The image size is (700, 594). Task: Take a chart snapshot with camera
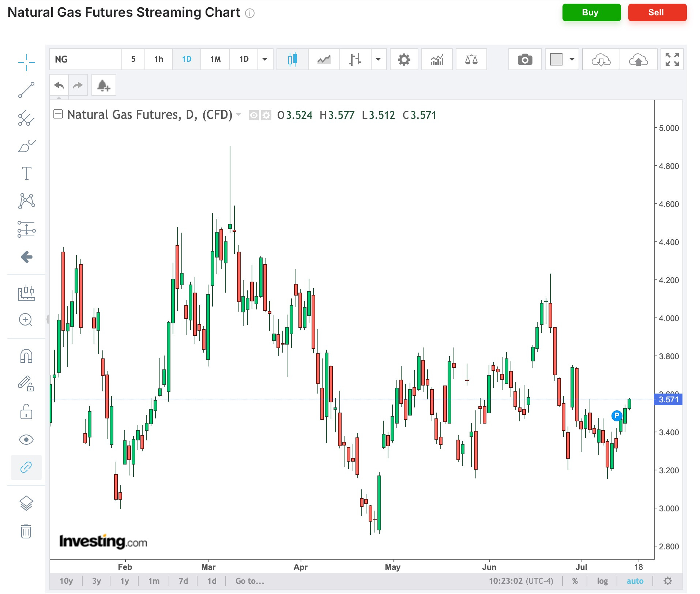coord(525,59)
